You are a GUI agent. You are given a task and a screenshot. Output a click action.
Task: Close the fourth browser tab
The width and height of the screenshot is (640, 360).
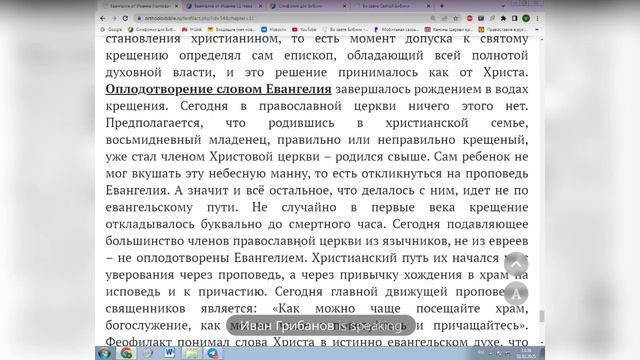pyautogui.click(x=428, y=6)
